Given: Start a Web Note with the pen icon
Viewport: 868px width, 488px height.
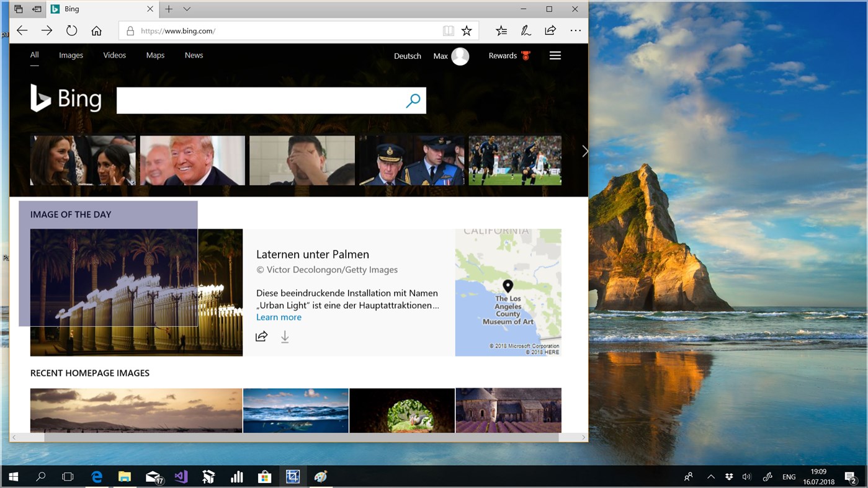Looking at the screenshot, I should [x=526, y=30].
